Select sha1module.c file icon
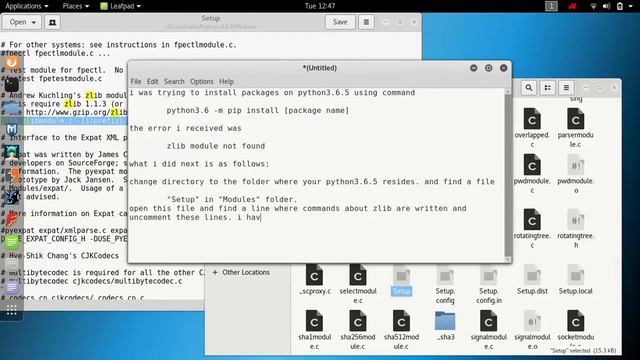 coord(314,321)
